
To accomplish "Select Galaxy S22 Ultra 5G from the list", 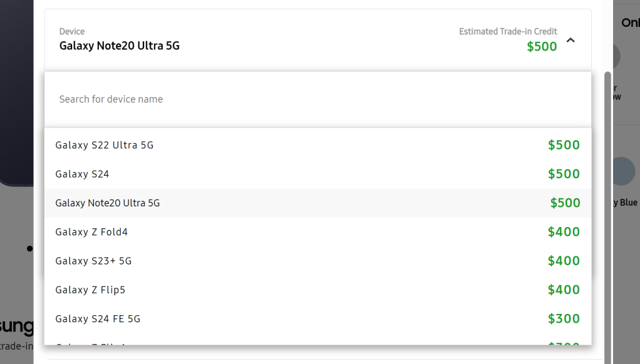I will tap(105, 145).
